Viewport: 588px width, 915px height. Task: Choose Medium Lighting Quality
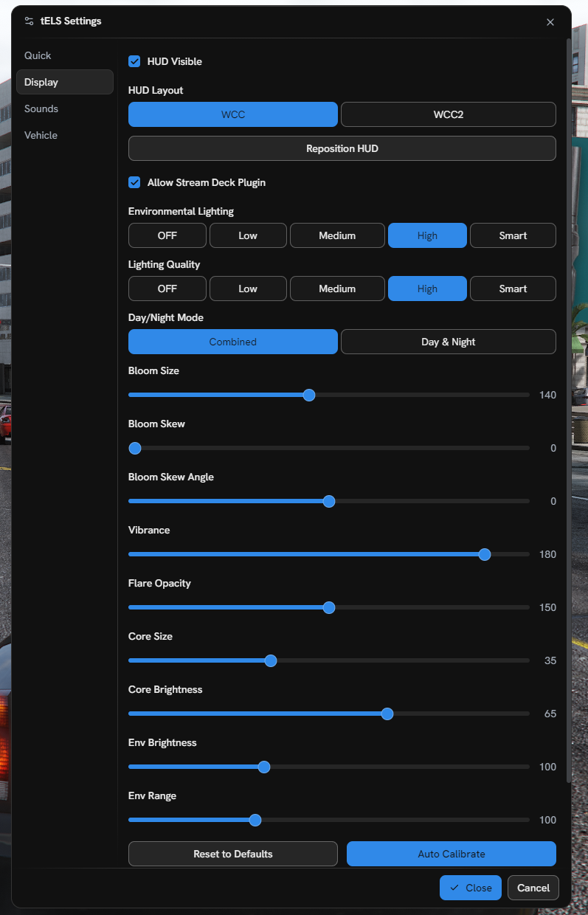tap(337, 289)
